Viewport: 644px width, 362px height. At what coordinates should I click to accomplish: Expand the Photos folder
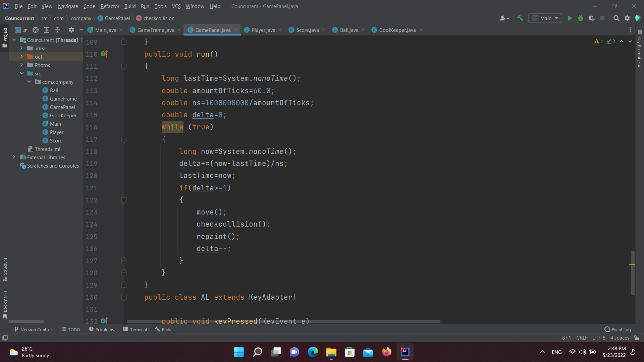coord(22,65)
